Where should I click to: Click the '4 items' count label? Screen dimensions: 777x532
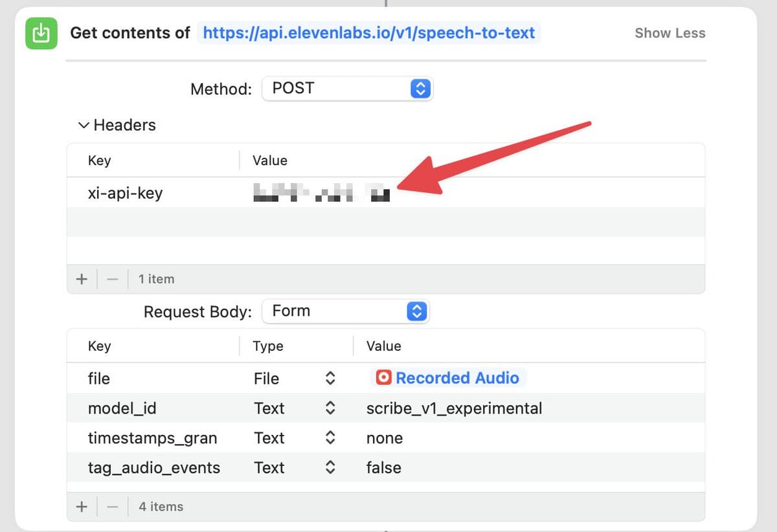pos(161,506)
